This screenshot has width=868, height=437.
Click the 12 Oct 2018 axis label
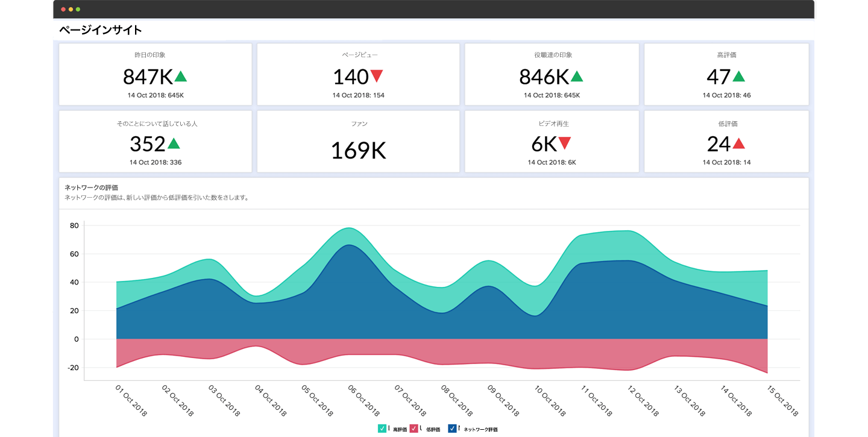(642, 401)
